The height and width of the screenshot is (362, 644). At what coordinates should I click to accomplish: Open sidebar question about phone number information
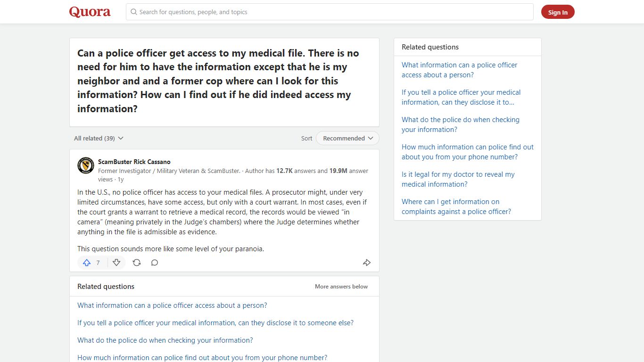[468, 152]
